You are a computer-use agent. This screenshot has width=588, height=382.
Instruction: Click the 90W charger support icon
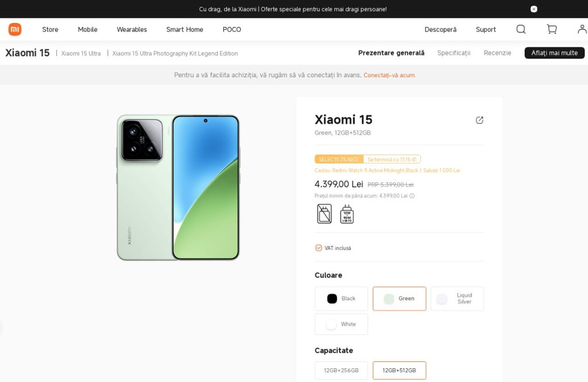tap(347, 213)
